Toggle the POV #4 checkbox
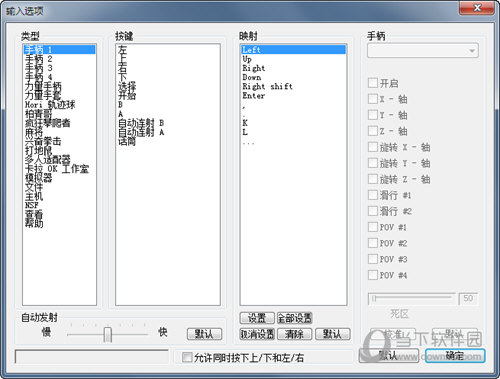Viewport: 500px width, 379px height. point(373,275)
